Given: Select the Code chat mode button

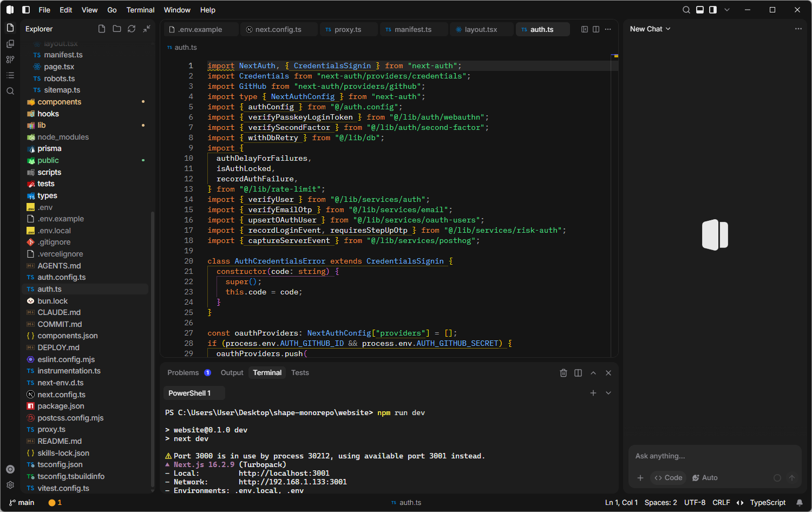Looking at the screenshot, I should (x=669, y=478).
